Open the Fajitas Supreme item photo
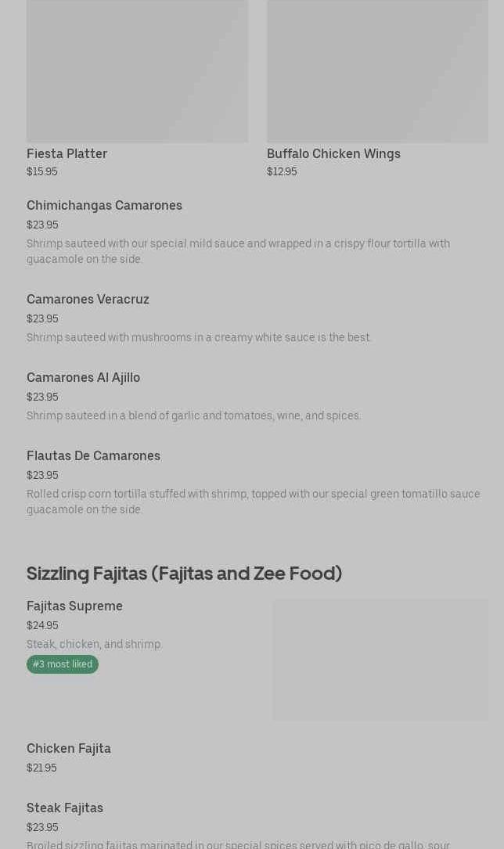The height and width of the screenshot is (849, 504). pyautogui.click(x=380, y=660)
